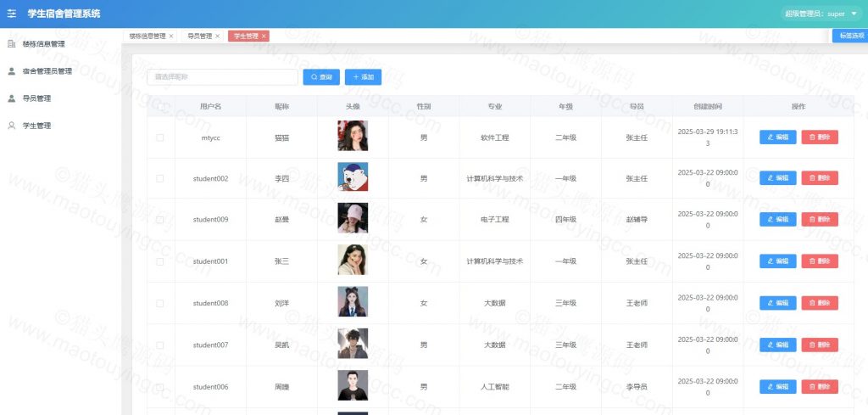The image size is (868, 415).
Task: Click the major cell 电子工程
Action: pos(494,220)
